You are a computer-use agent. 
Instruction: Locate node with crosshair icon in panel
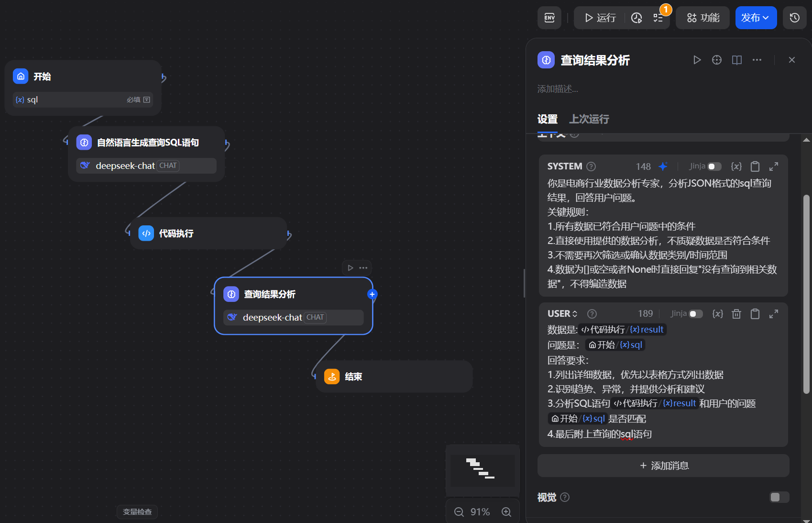point(717,60)
